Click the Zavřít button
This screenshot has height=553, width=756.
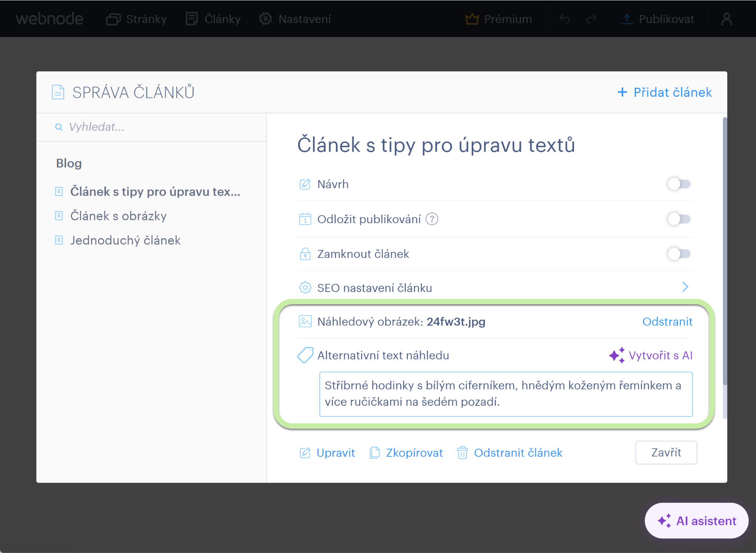(x=666, y=453)
